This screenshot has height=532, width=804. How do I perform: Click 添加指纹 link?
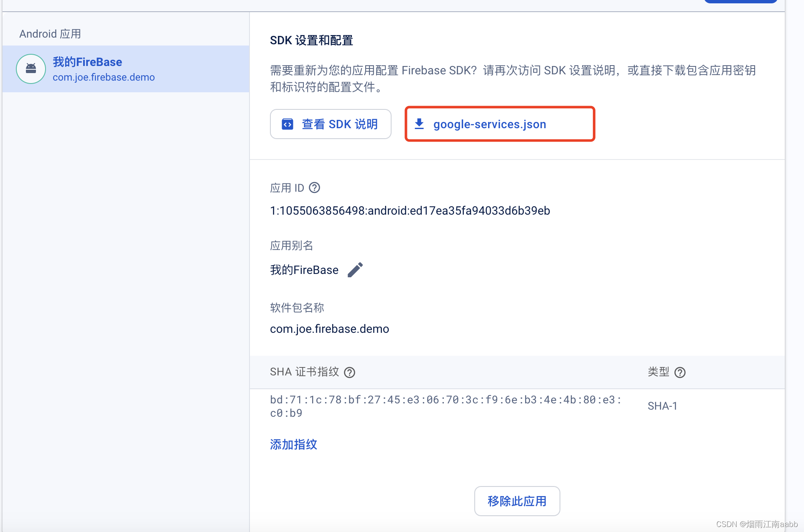(x=293, y=444)
